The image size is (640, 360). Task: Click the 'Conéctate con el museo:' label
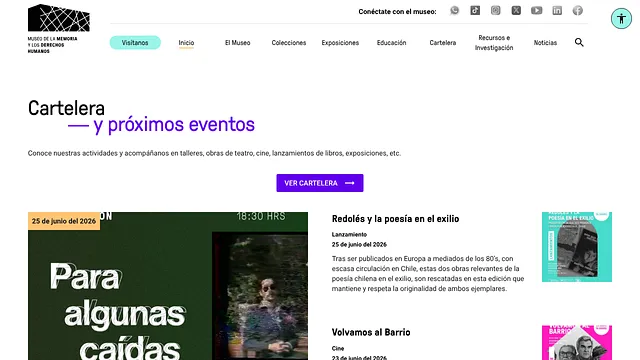[x=397, y=11]
